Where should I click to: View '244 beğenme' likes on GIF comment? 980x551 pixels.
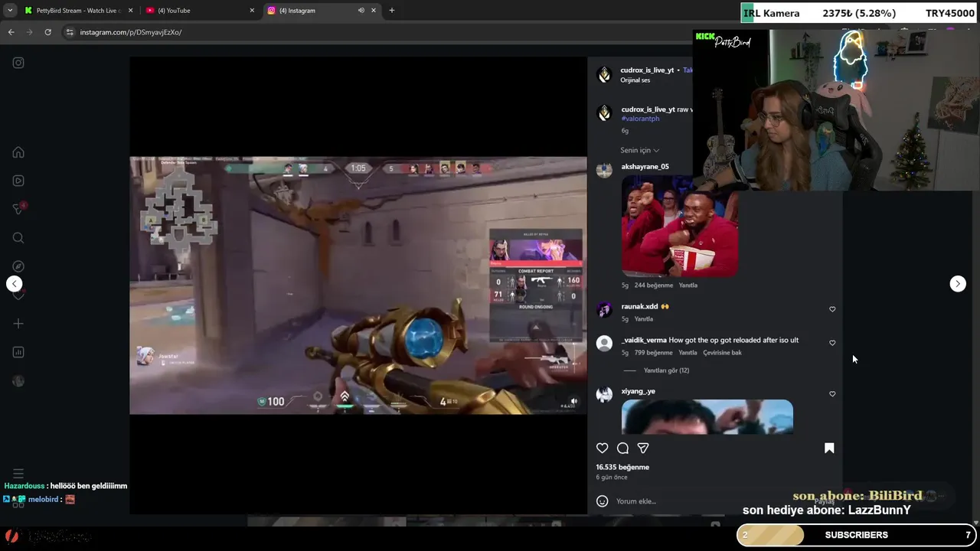coord(653,285)
